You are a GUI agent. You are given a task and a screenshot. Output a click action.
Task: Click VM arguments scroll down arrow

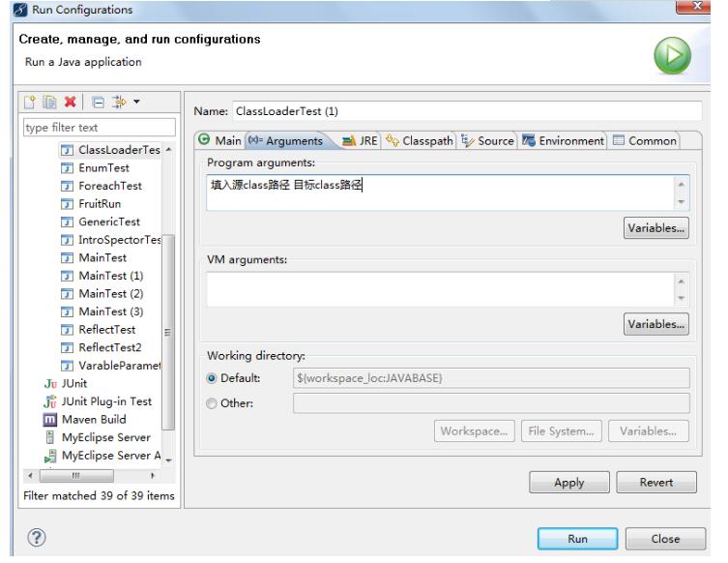click(681, 298)
